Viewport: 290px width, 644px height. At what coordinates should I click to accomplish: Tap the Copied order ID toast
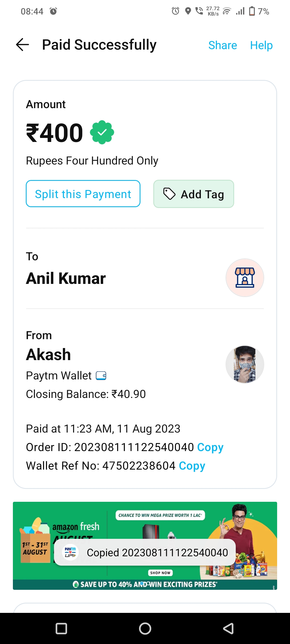coord(157,552)
